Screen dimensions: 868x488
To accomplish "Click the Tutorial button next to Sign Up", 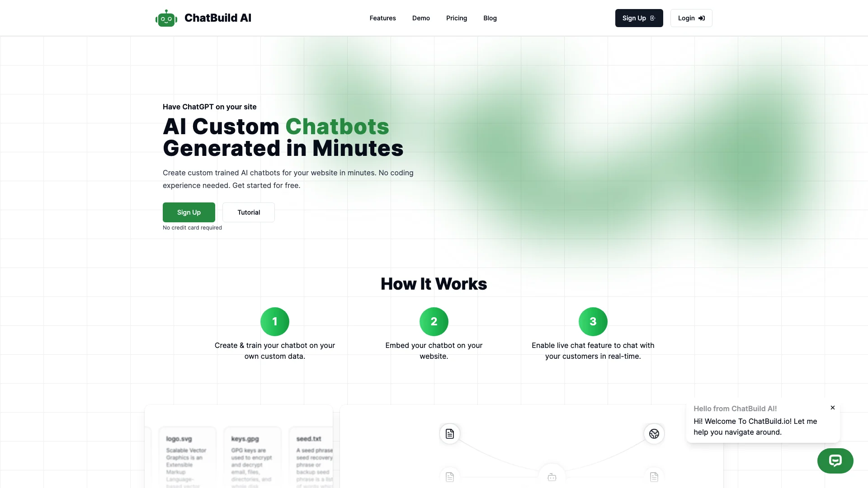I will [x=249, y=212].
